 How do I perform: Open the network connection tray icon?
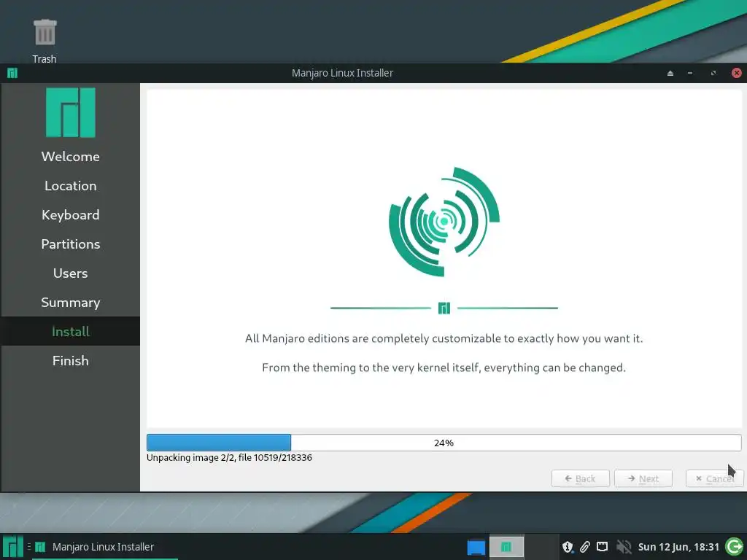603,546
